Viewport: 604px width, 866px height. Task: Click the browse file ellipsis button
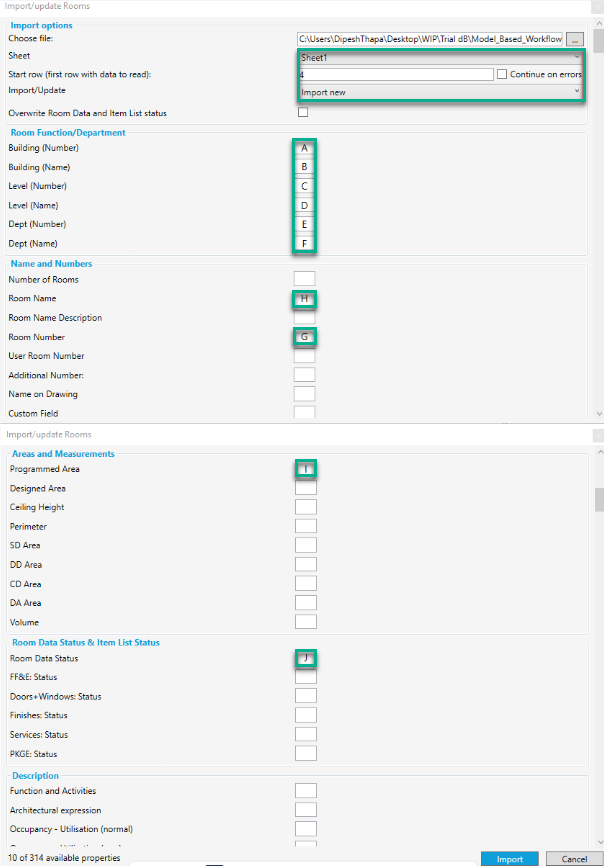click(x=574, y=39)
